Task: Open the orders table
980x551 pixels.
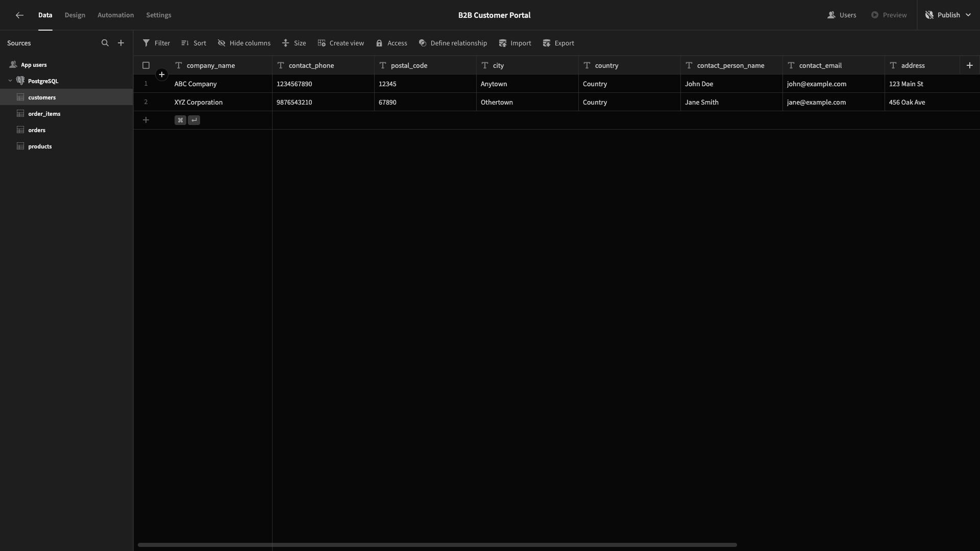Action: [66, 130]
